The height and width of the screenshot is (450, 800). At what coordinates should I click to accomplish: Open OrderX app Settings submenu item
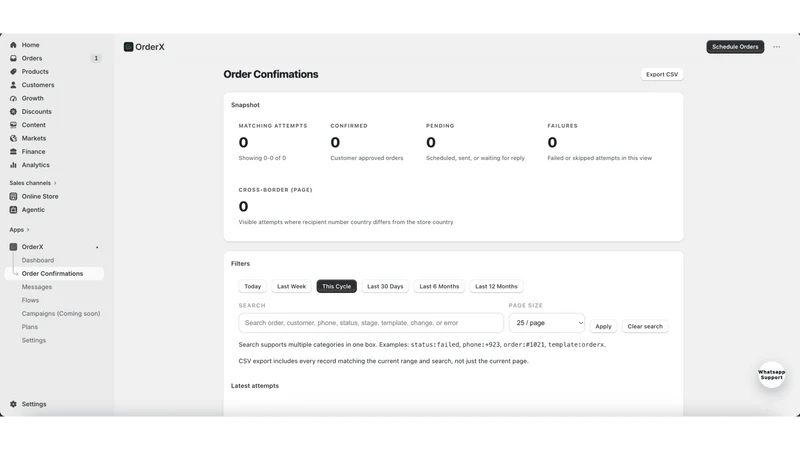(x=34, y=340)
